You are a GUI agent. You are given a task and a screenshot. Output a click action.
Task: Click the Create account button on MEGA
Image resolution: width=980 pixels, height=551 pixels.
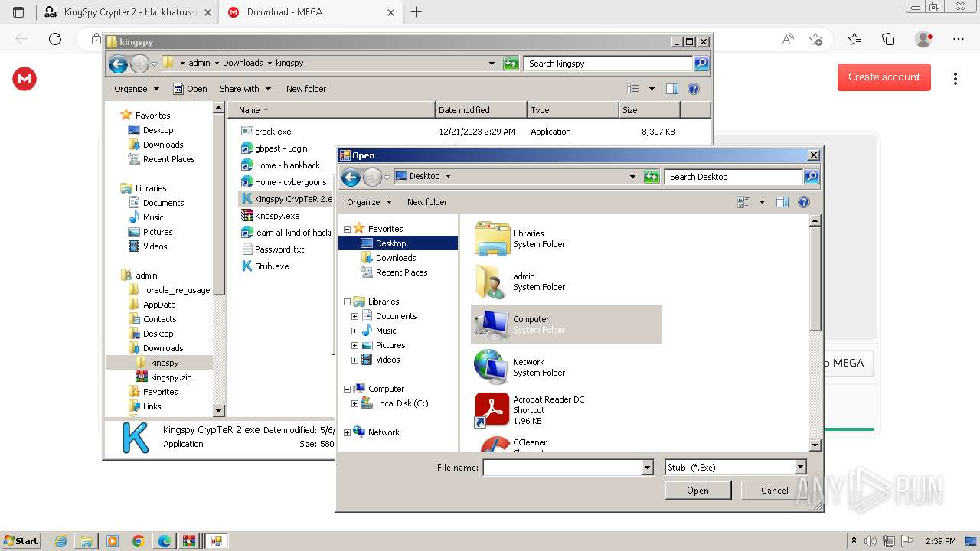click(x=884, y=77)
